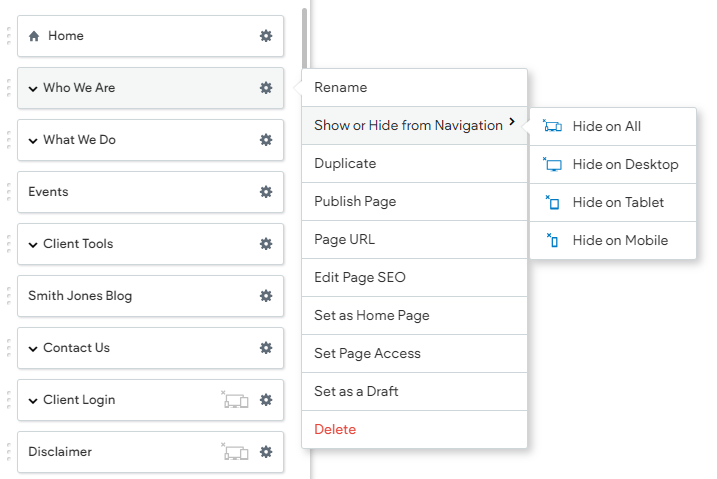Expand the Client Tools subpages chevron
Image resolution: width=717 pixels, height=479 pixels.
point(33,245)
